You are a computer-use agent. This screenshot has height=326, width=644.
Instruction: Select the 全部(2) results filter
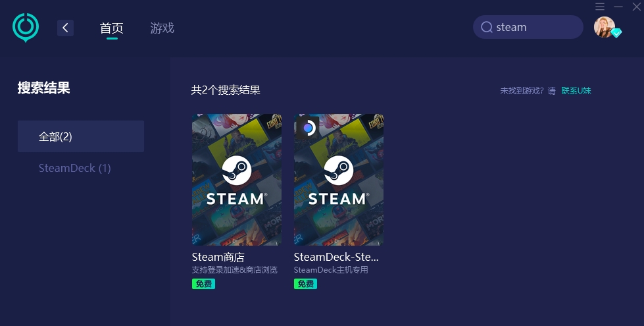coord(80,136)
